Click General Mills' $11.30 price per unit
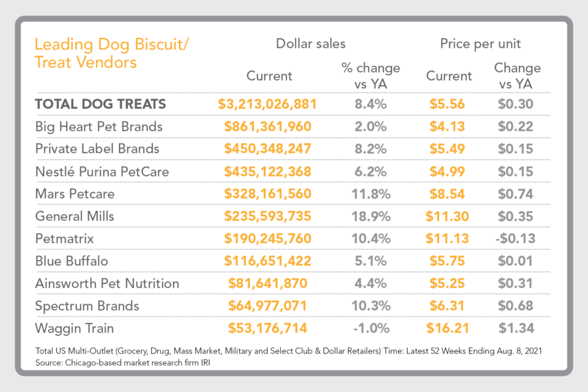This screenshot has width=588, height=392. (x=448, y=216)
